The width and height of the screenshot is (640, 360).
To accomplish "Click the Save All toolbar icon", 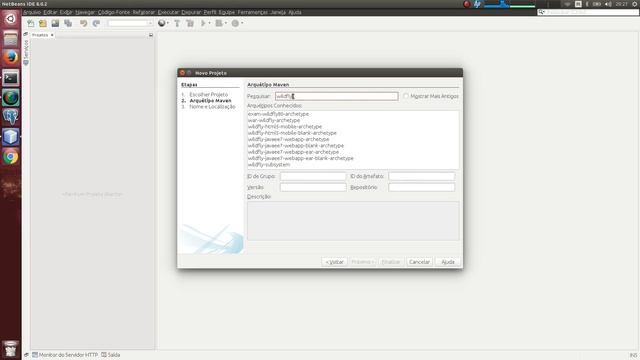I will click(x=68, y=23).
